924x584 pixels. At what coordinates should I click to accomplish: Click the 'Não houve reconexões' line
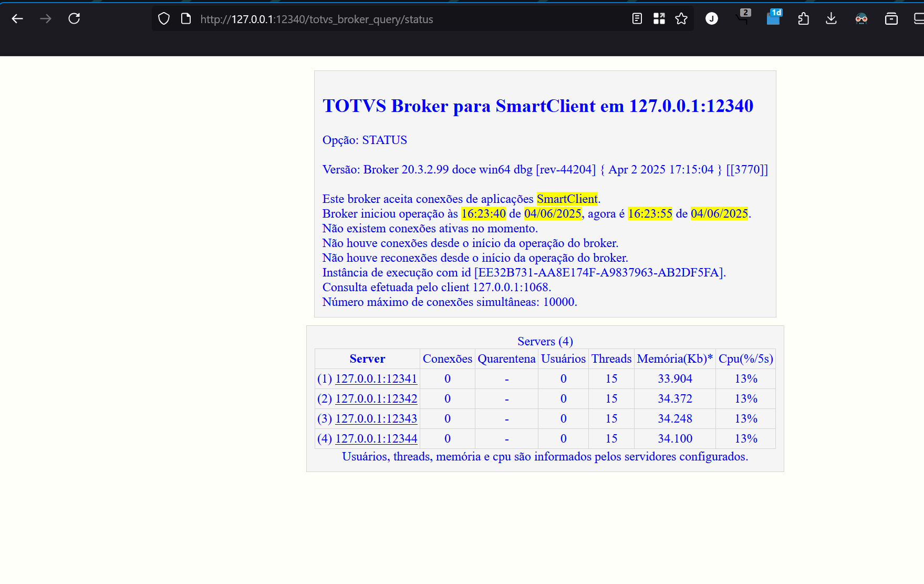click(475, 258)
